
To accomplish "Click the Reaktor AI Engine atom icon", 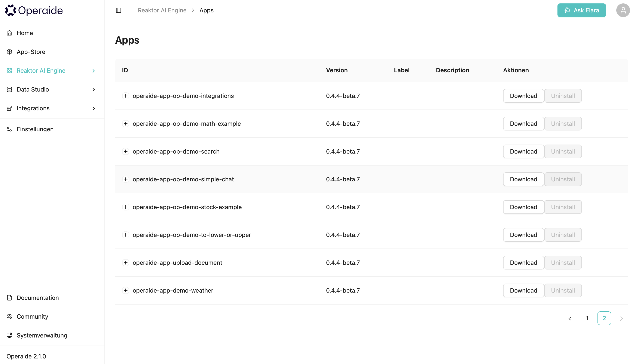I will pos(9,71).
